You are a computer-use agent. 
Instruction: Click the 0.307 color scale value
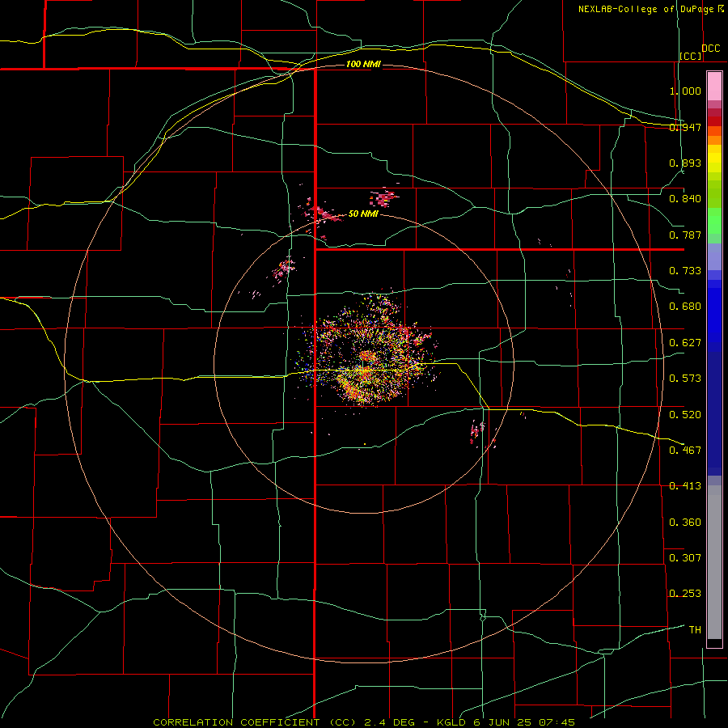(x=685, y=558)
